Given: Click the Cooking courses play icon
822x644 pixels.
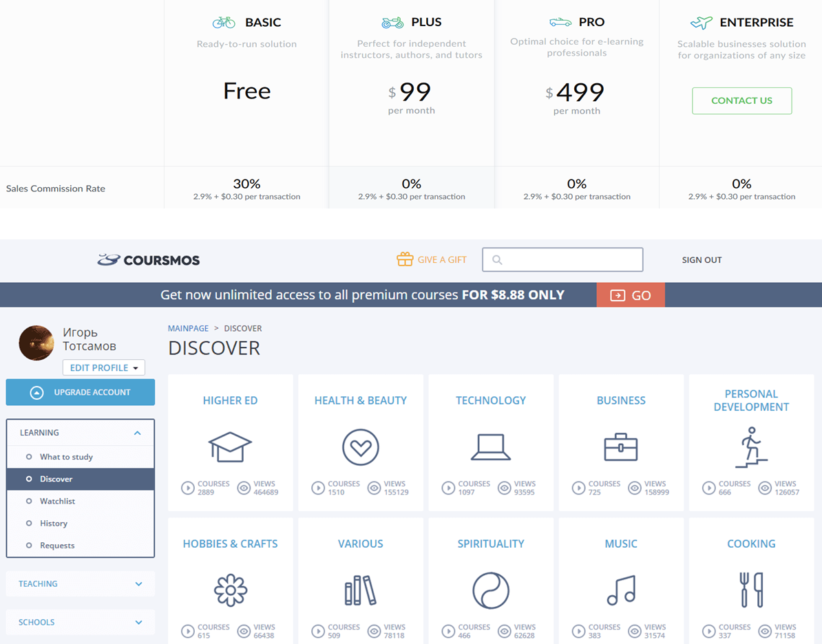Looking at the screenshot, I should coord(709,632).
